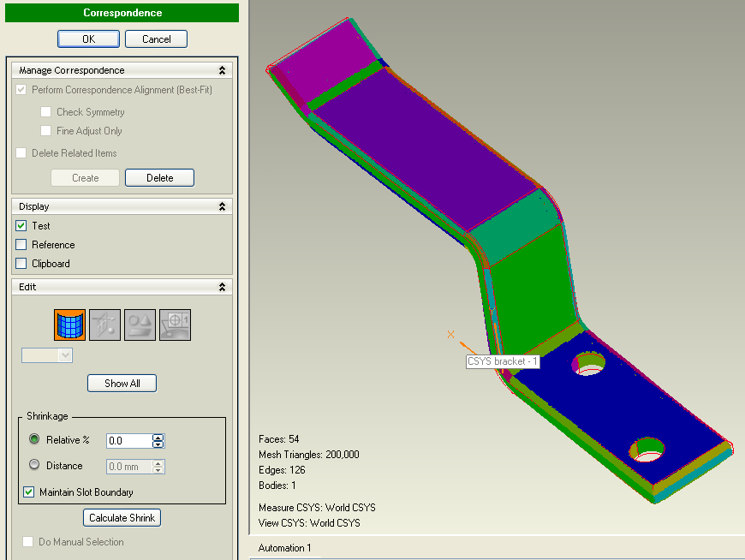Click the Calculate Shrink button
The width and height of the screenshot is (745, 560).
(122, 517)
